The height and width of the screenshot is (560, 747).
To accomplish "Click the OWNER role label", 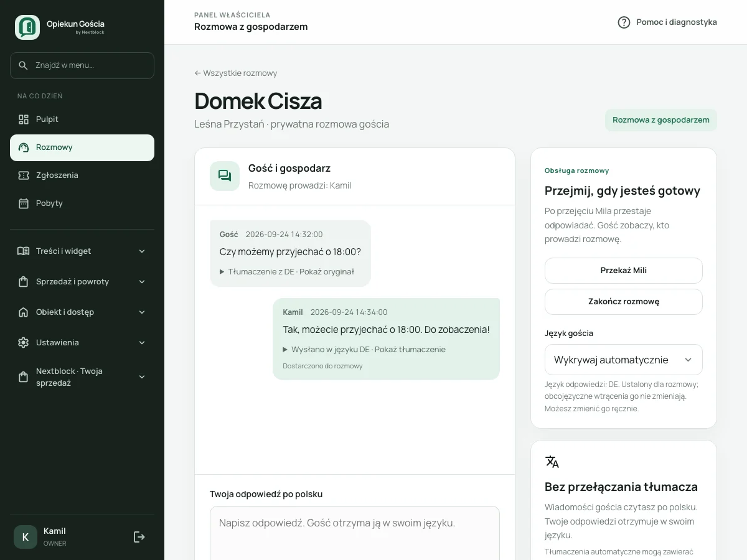I will tap(55, 544).
